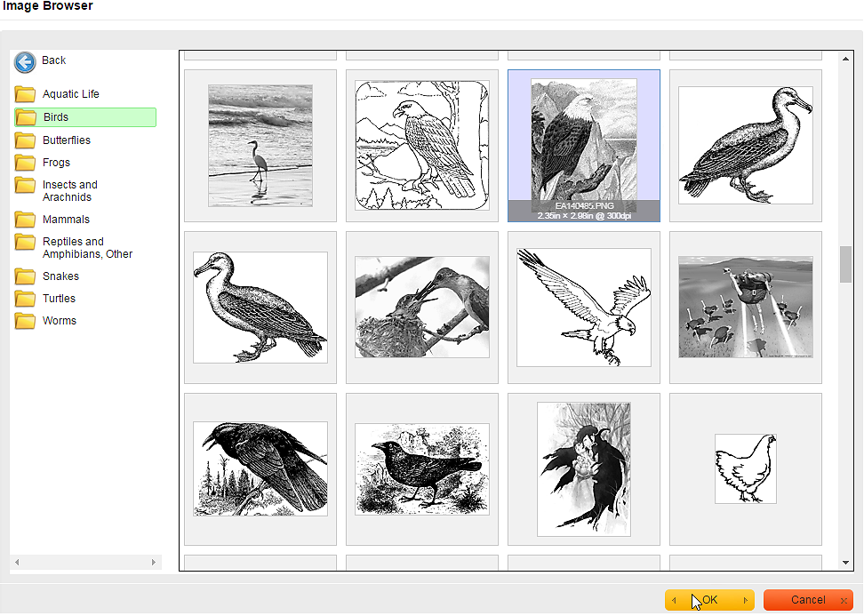
Task: Click the Worms folder icon
Action: pyautogui.click(x=26, y=321)
